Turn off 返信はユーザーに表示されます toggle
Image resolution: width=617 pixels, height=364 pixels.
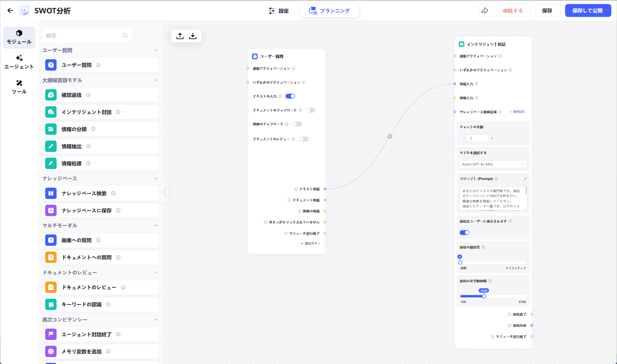pos(464,233)
